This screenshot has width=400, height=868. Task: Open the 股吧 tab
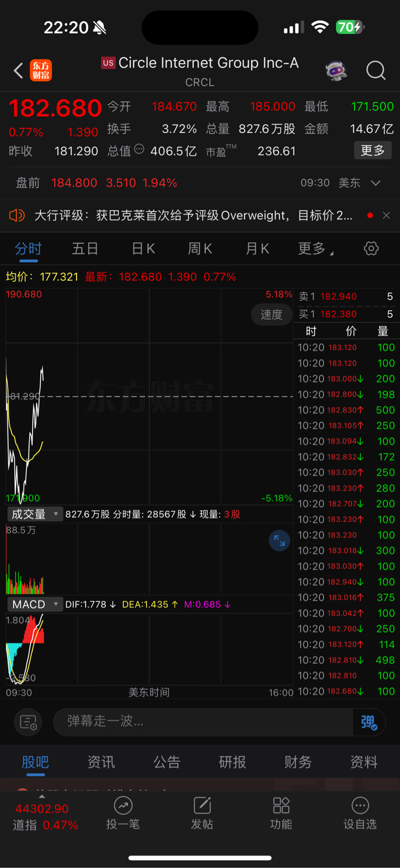[35, 762]
